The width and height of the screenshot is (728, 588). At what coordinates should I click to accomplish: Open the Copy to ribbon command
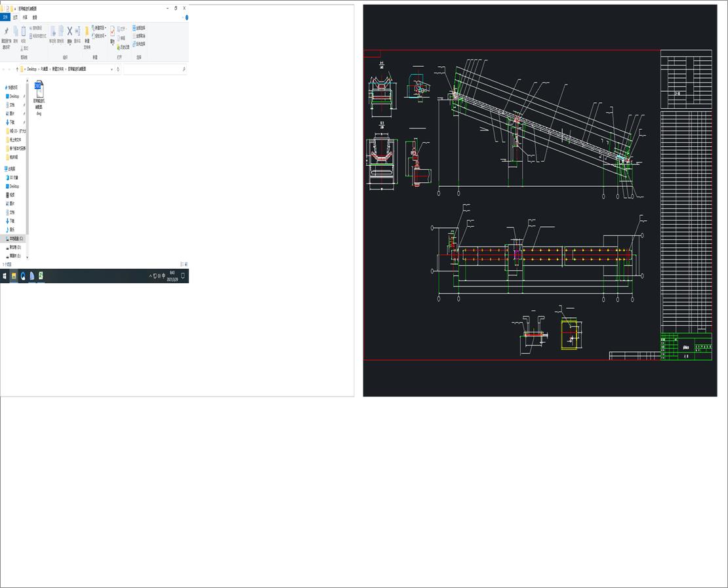pos(61,33)
